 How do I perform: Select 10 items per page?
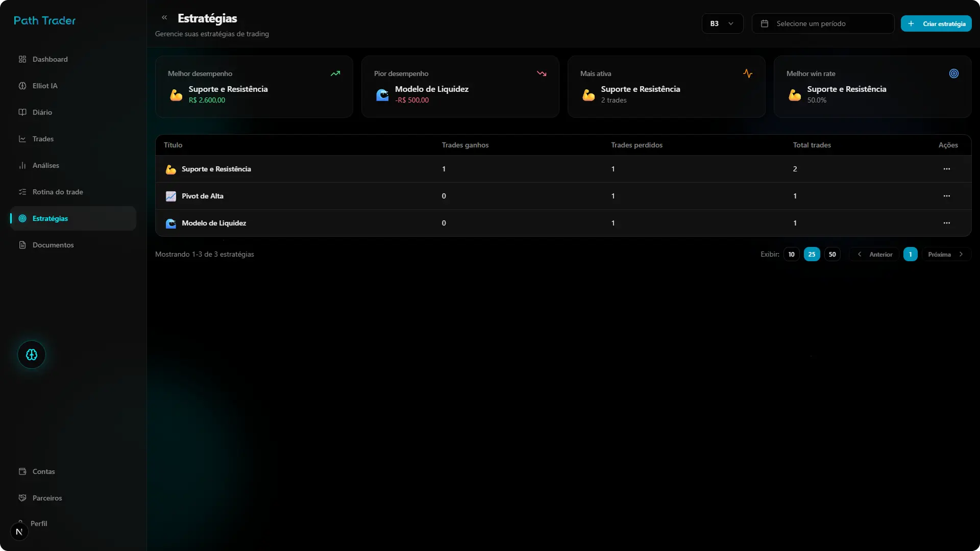pos(791,254)
